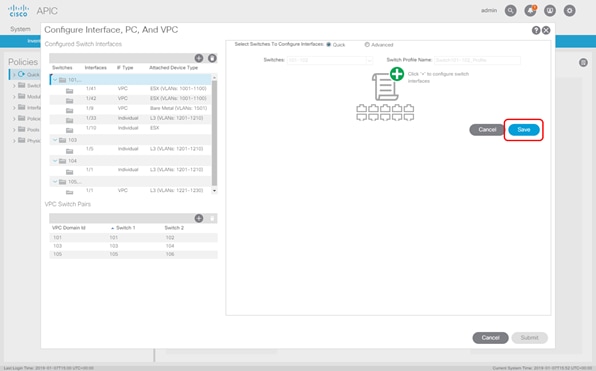The width and height of the screenshot is (596, 371).
Task: Select the Quick radio option
Action: tap(329, 44)
